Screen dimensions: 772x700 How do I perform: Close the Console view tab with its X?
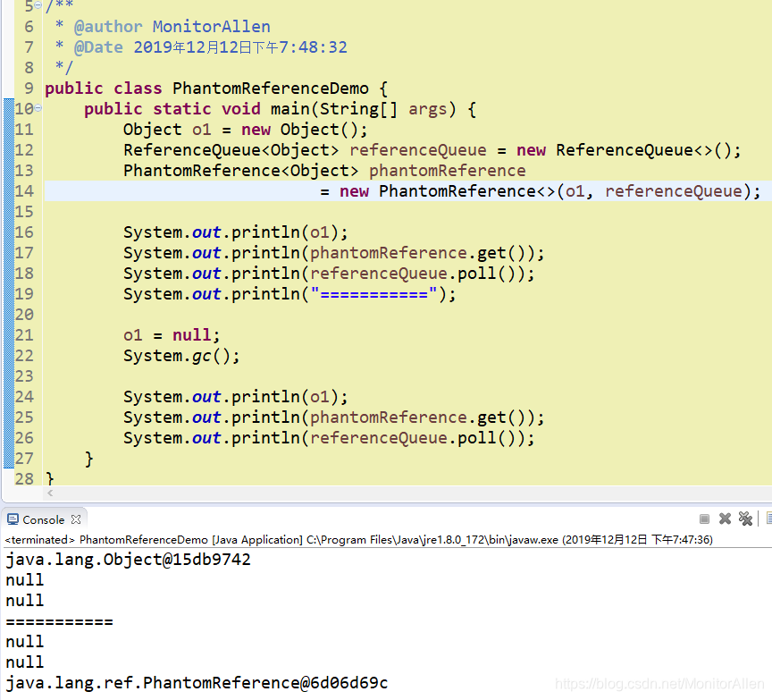pos(76,519)
